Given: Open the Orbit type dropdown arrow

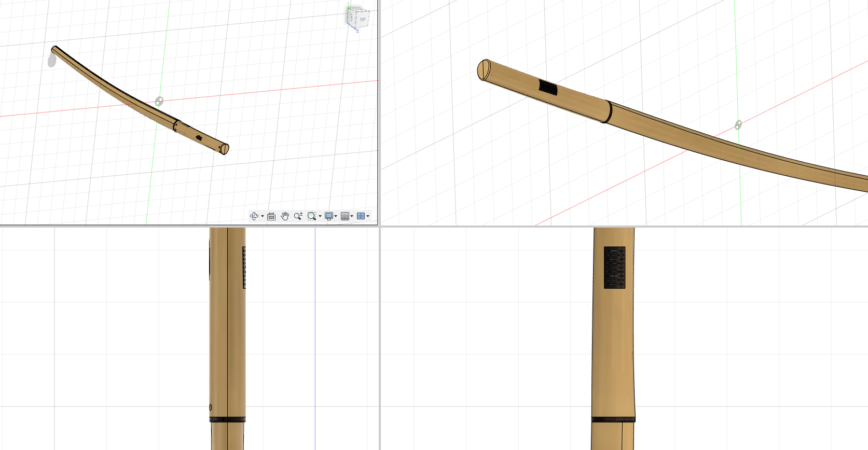Looking at the screenshot, I should [x=263, y=216].
